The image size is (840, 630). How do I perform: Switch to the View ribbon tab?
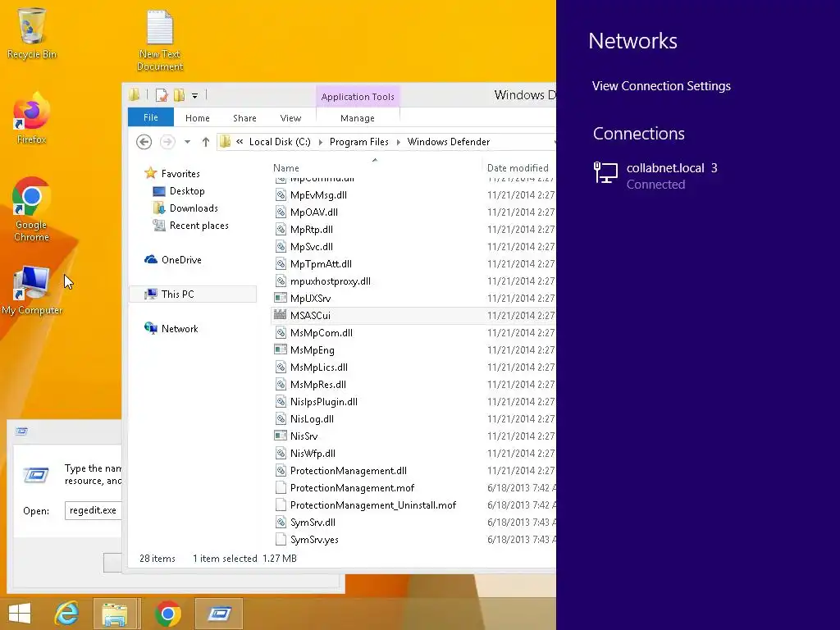[290, 118]
